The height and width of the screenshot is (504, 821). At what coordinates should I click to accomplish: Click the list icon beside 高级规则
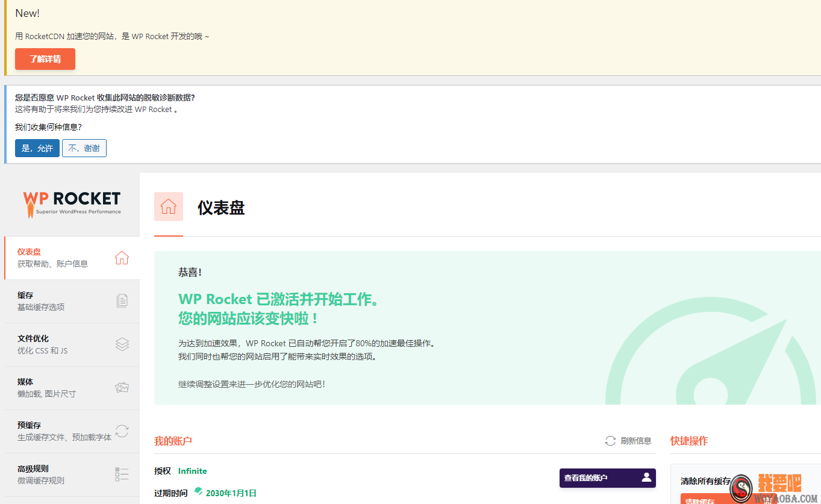click(122, 474)
